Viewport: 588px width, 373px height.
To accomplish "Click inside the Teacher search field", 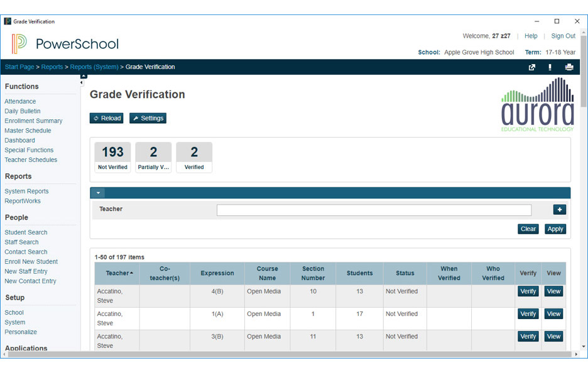I will [x=374, y=210].
